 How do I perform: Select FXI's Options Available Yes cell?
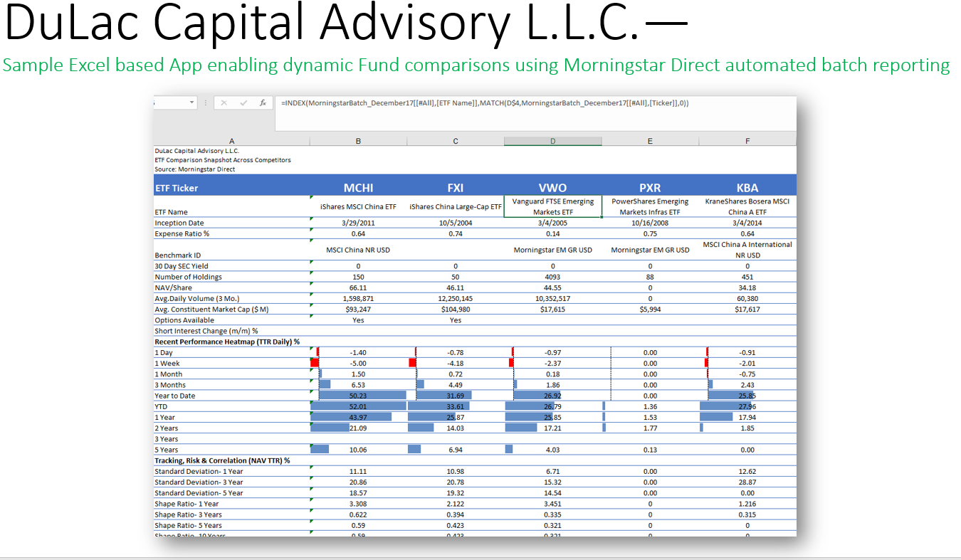click(x=455, y=320)
